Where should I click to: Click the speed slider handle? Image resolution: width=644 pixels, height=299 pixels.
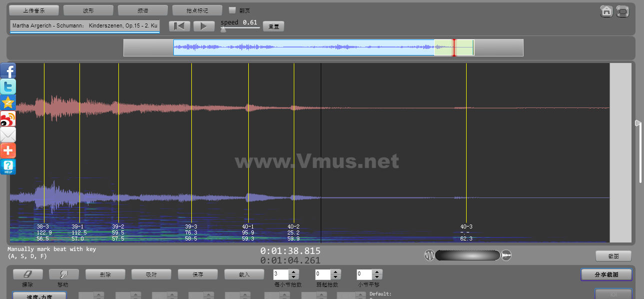[223, 29]
